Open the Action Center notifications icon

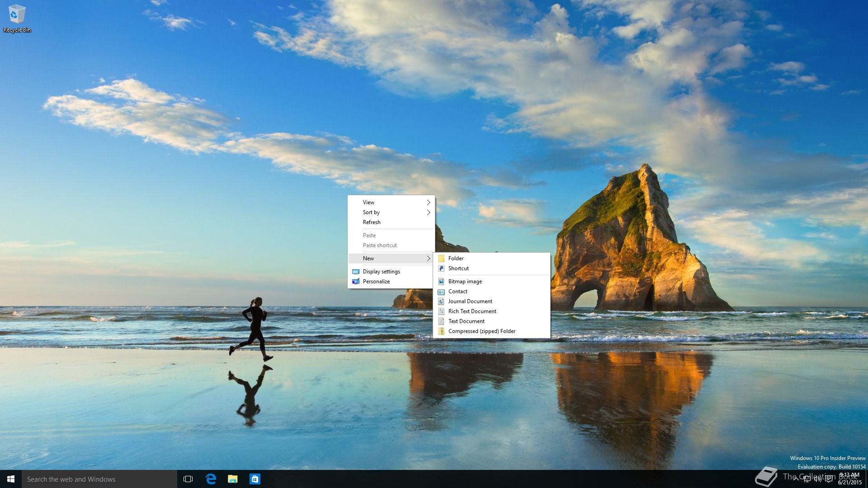pos(828,479)
